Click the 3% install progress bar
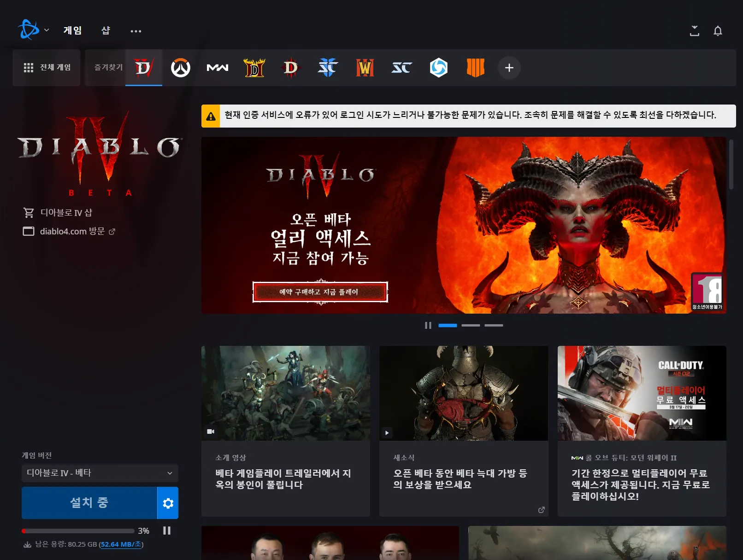This screenshot has height=560, width=743. pyautogui.click(x=78, y=531)
